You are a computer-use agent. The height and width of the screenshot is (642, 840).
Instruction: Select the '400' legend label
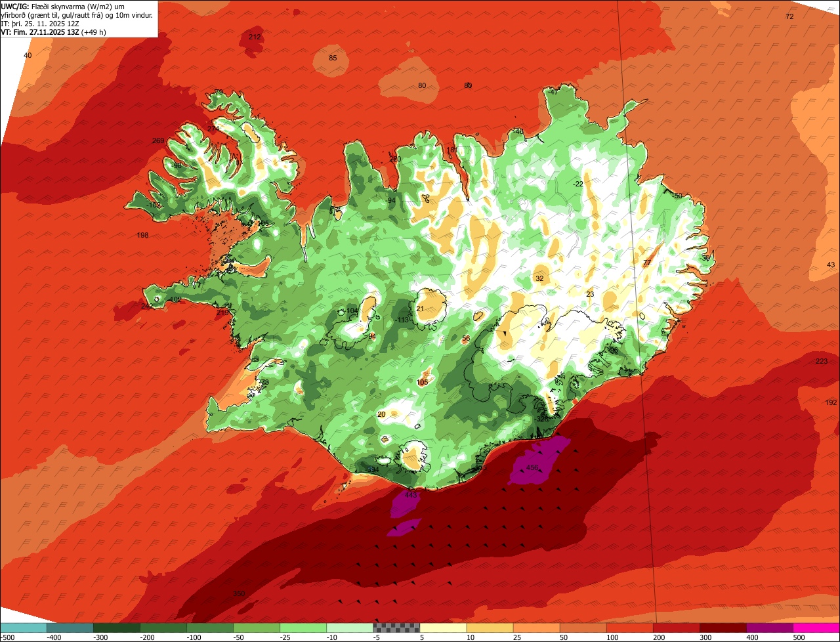click(x=751, y=637)
